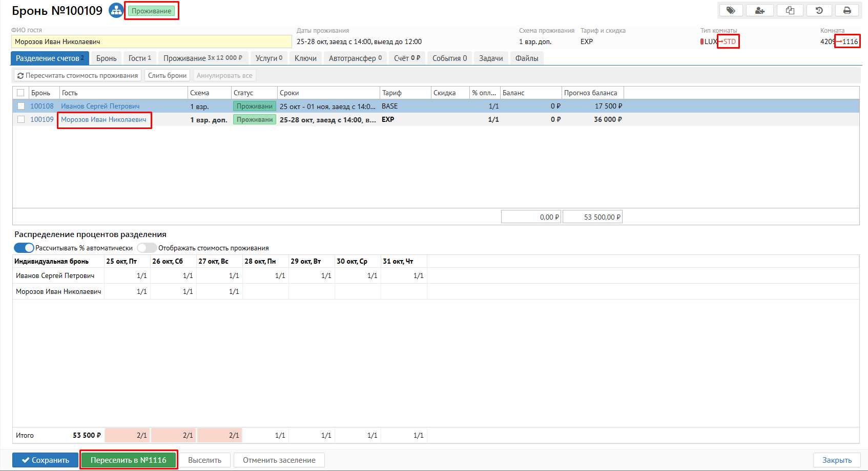
Task: Click the Выселить button
Action: tap(204, 460)
